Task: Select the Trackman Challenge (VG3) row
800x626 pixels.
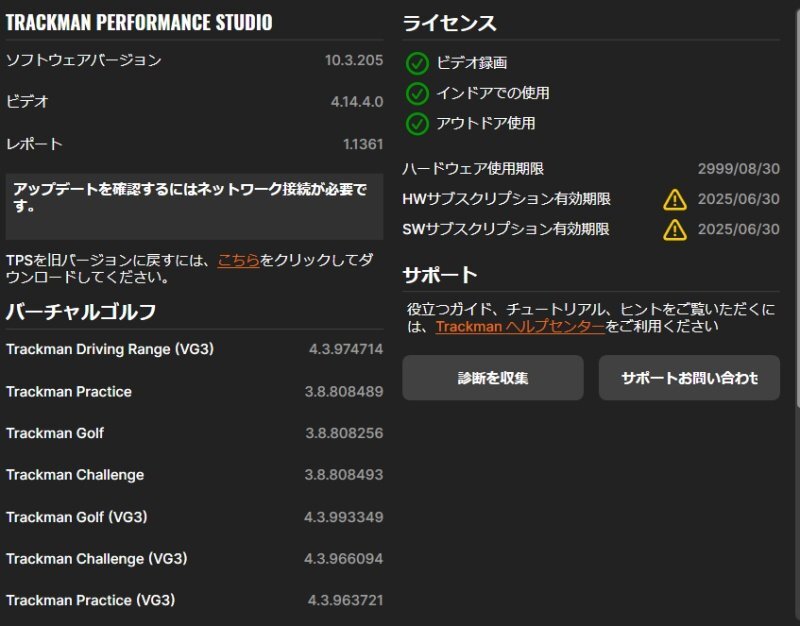Action: (194, 559)
